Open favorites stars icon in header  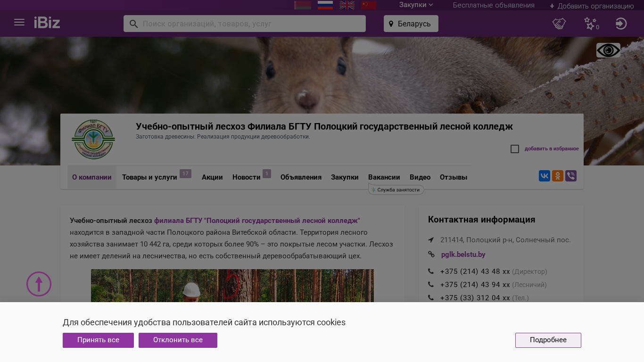click(590, 24)
